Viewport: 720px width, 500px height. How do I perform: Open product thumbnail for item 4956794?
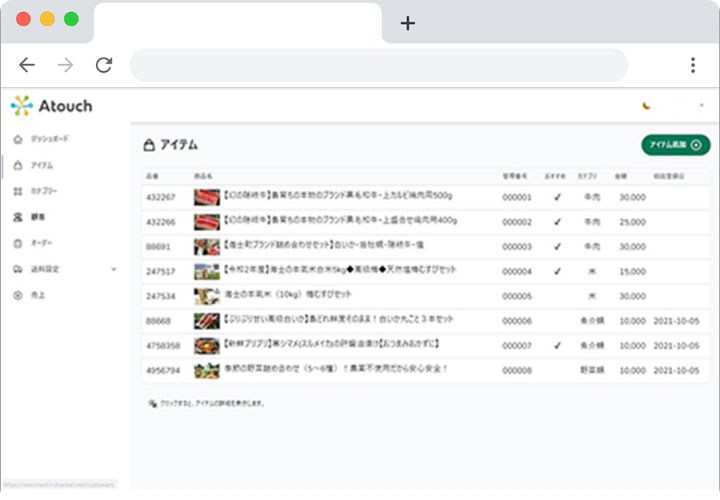207,370
